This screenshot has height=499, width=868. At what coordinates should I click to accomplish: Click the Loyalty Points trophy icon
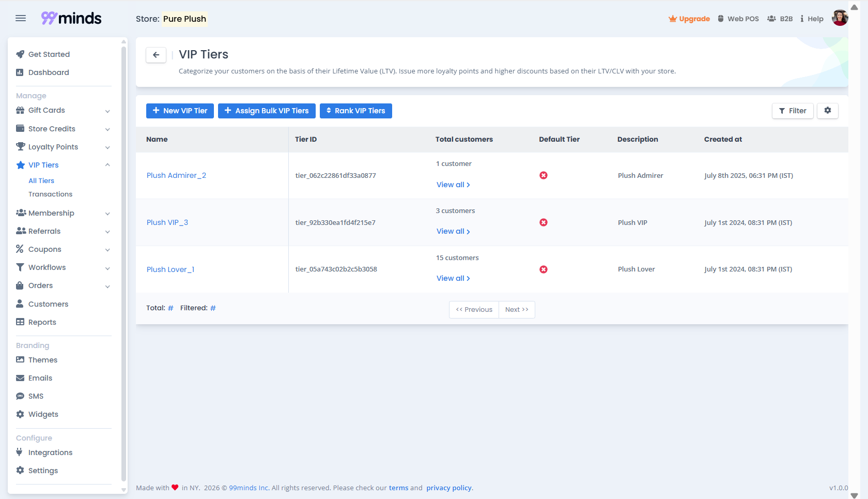point(20,146)
